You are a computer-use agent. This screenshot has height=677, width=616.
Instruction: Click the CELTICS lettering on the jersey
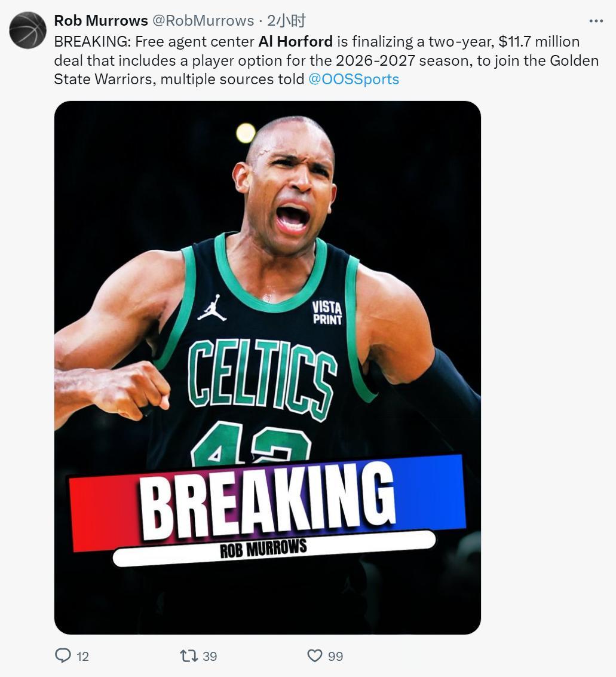262,378
